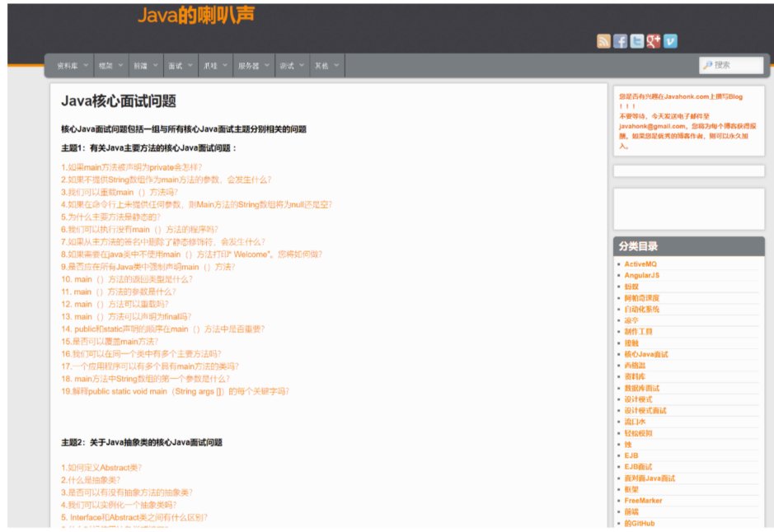Open question 8 about printing Welcome

[x=191, y=254]
